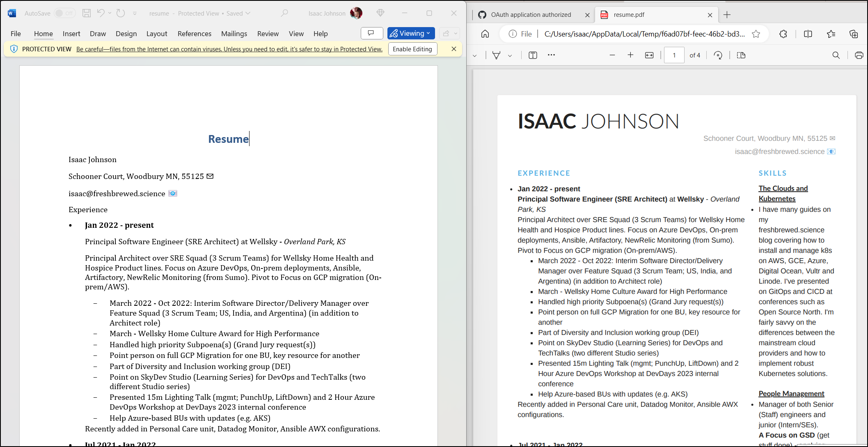Click the Save icon in Word title bar
Viewport: 868px width, 447px height.
click(x=87, y=13)
